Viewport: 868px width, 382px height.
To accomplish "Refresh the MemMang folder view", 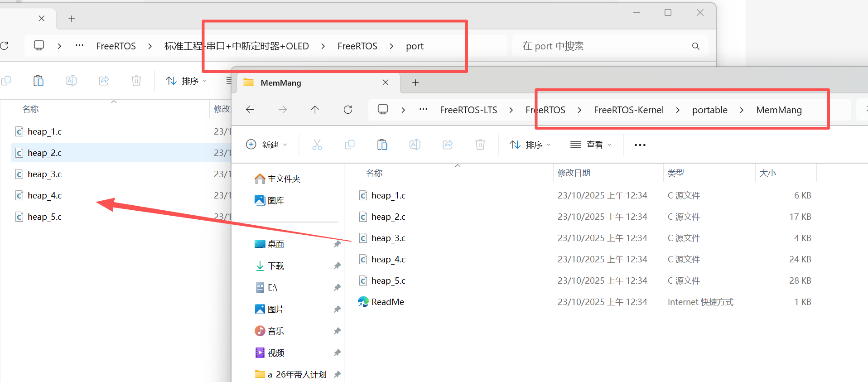I will coord(348,110).
